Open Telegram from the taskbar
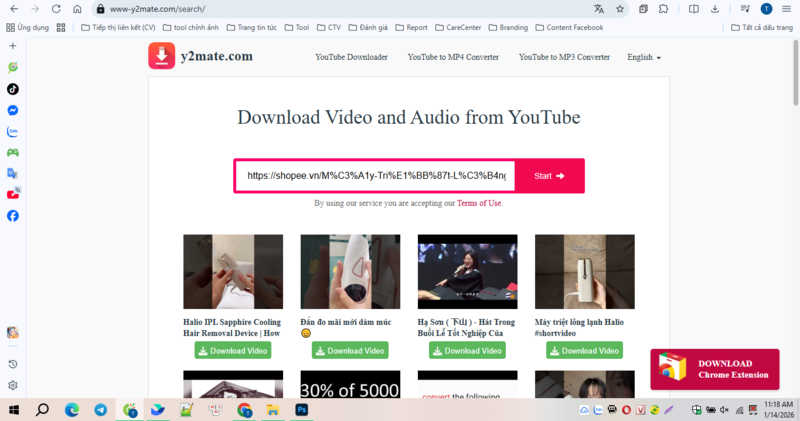 coord(101,410)
